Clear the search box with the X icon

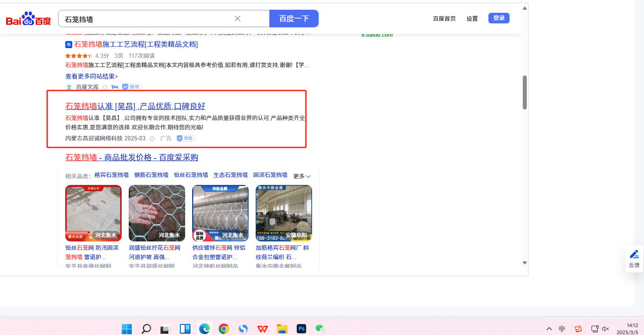tap(237, 19)
